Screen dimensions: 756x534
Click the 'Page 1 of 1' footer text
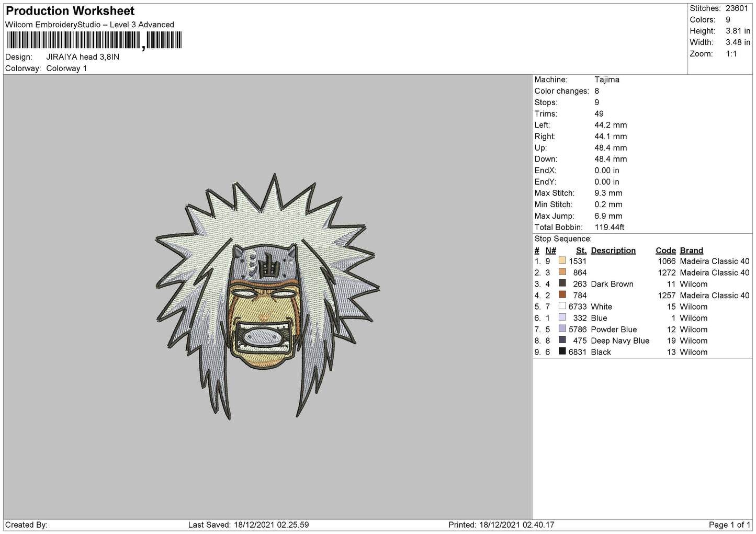730,525
